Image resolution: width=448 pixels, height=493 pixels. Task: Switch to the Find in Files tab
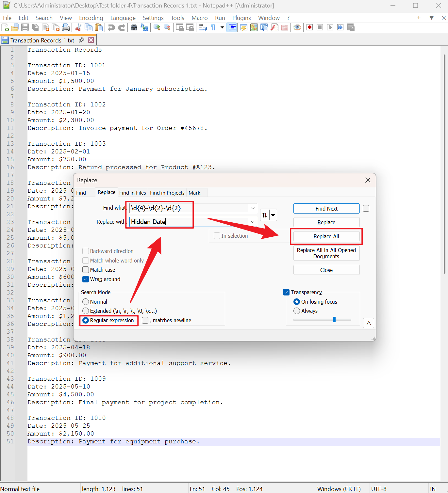pyautogui.click(x=132, y=193)
